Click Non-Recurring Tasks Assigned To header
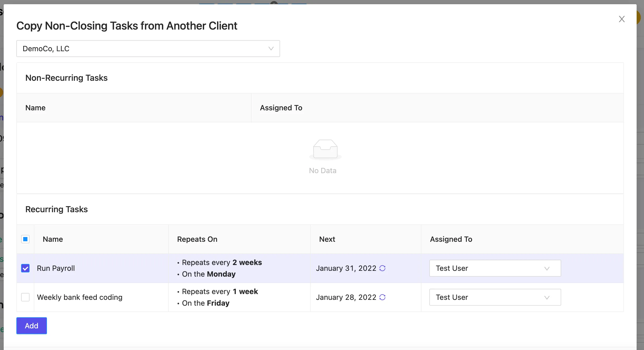 tap(281, 108)
